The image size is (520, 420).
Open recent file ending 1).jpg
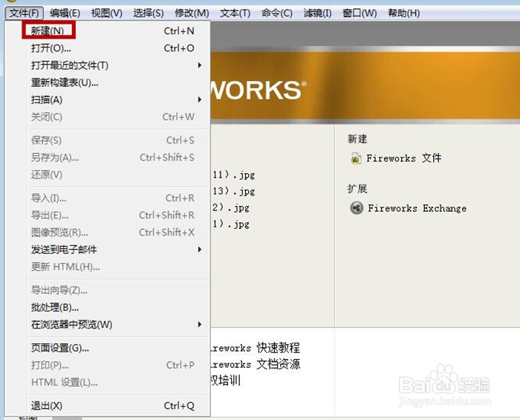231,224
